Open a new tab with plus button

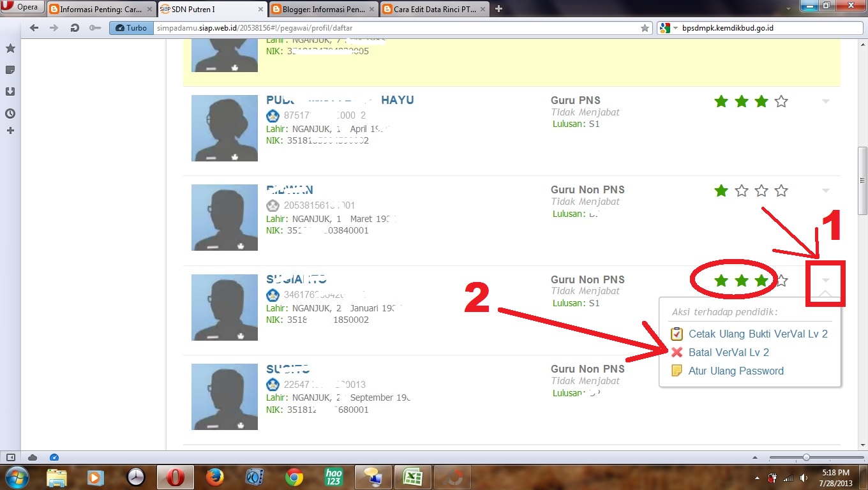498,9
